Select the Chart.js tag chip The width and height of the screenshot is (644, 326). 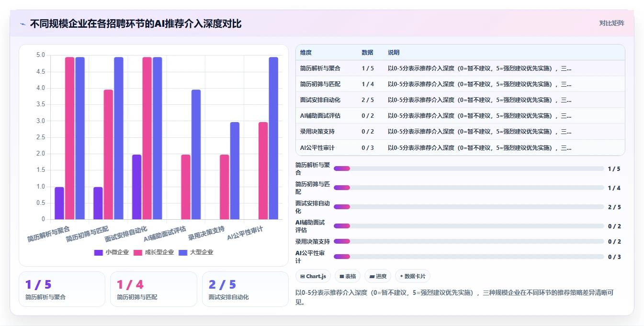click(x=313, y=276)
